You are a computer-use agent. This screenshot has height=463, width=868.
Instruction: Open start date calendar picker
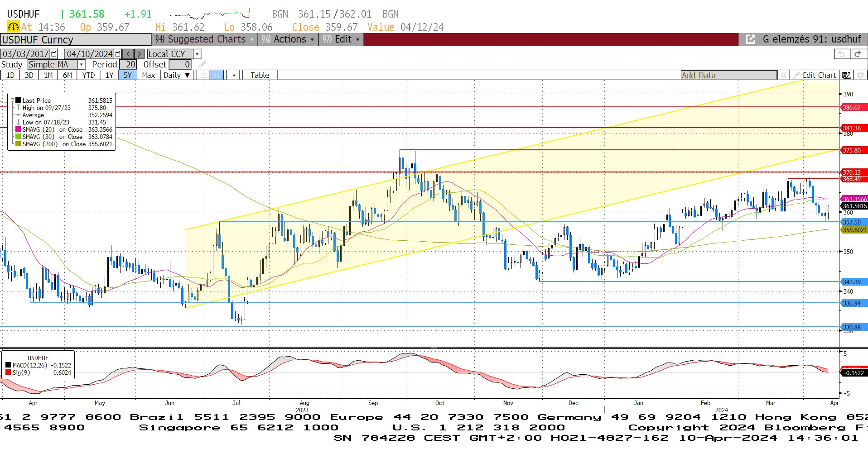coord(54,54)
